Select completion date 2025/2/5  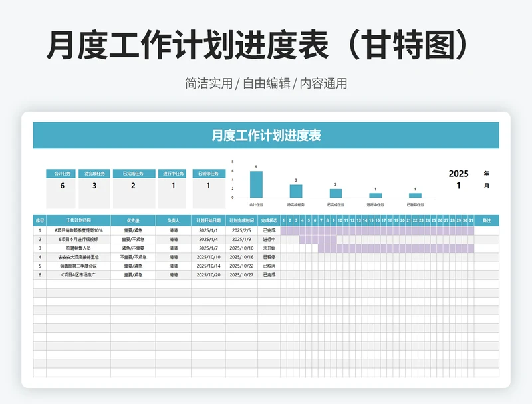[x=241, y=230]
